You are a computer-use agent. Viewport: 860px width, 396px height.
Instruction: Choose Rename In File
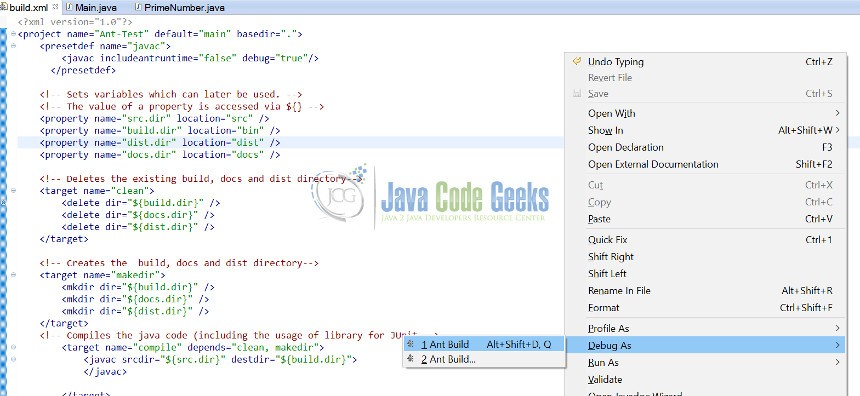tap(705, 291)
